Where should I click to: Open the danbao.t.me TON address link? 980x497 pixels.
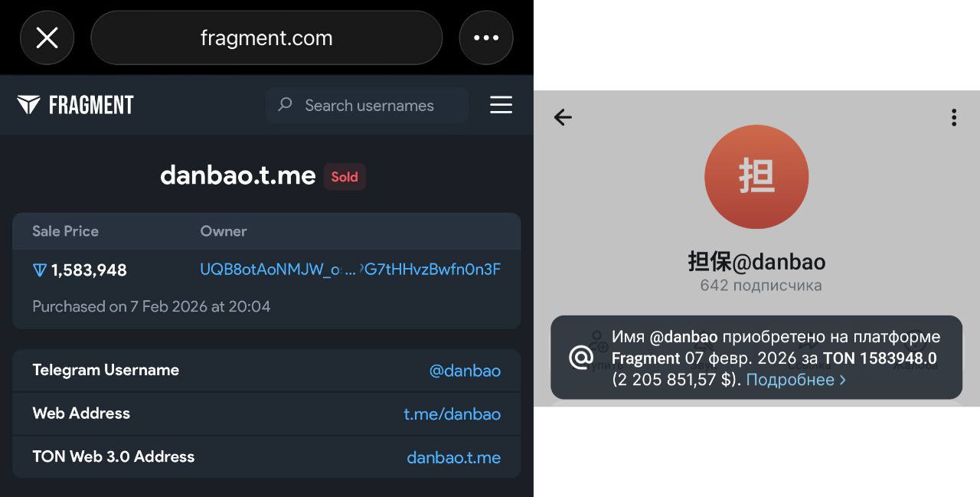pos(453,458)
